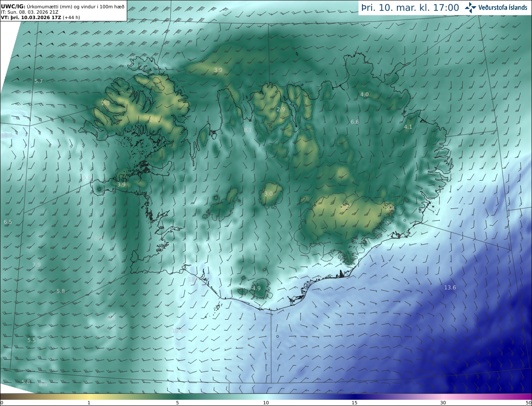The width and height of the screenshot is (532, 406).
Task: Click the 10.6 value south of Reykjanes
Action: point(177,331)
